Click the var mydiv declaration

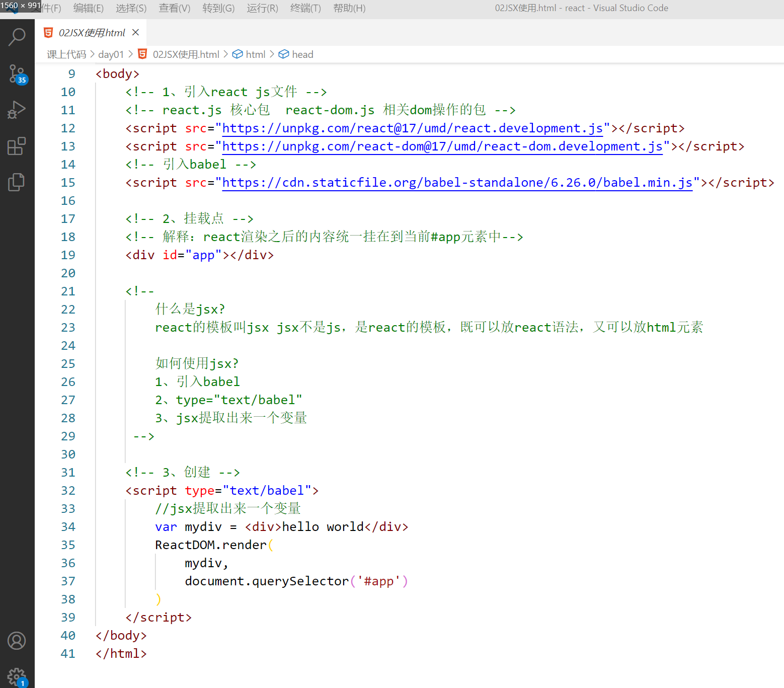[x=282, y=527]
